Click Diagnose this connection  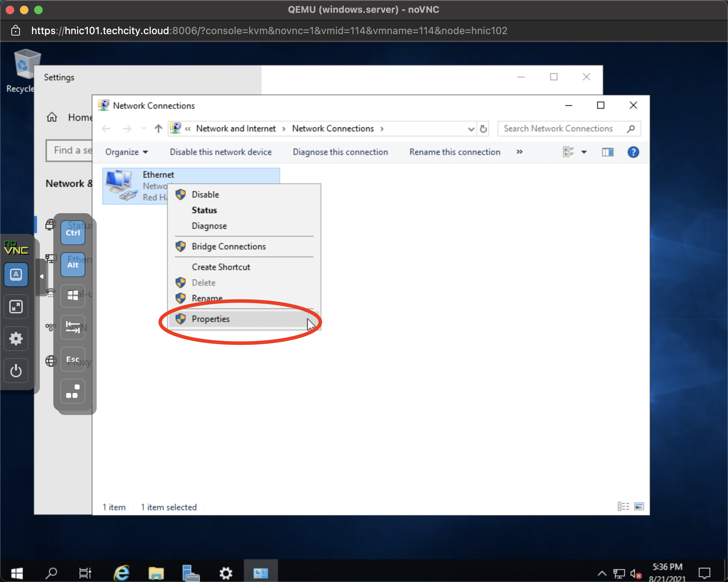tap(340, 152)
